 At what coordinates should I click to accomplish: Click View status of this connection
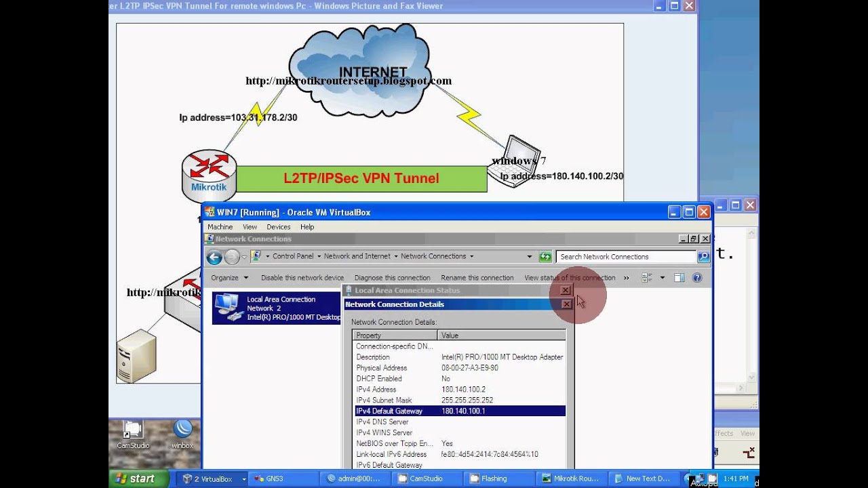pos(570,278)
